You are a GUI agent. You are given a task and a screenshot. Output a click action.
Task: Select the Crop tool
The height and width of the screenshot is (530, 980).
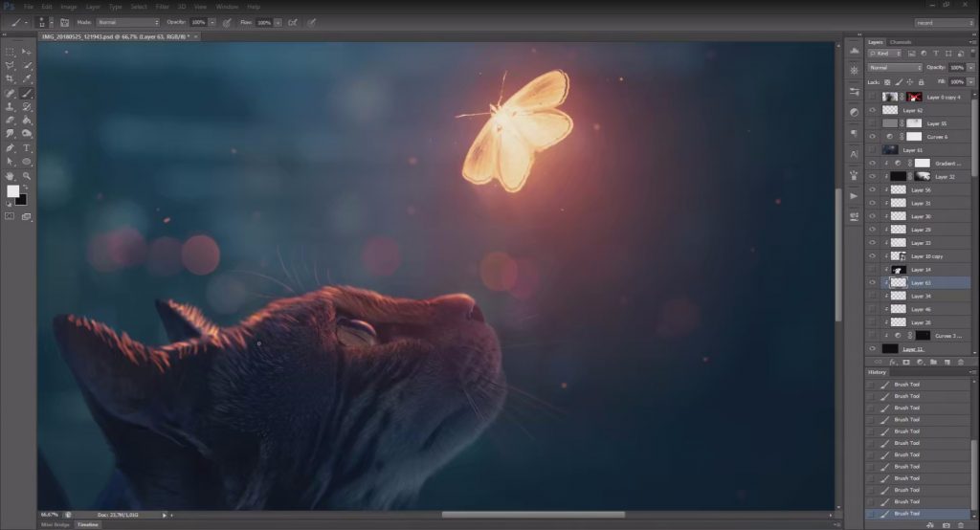click(x=10, y=79)
